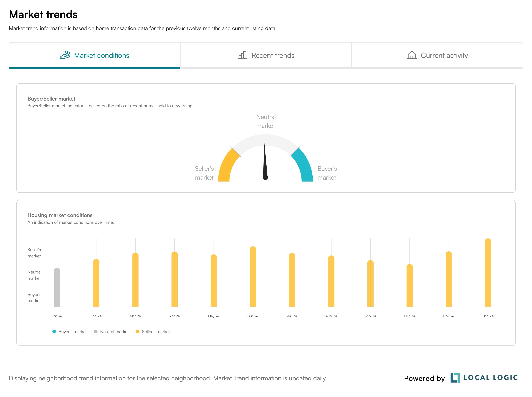Click the Neutral market gauge label
The width and height of the screenshot is (532, 397).
tap(266, 121)
